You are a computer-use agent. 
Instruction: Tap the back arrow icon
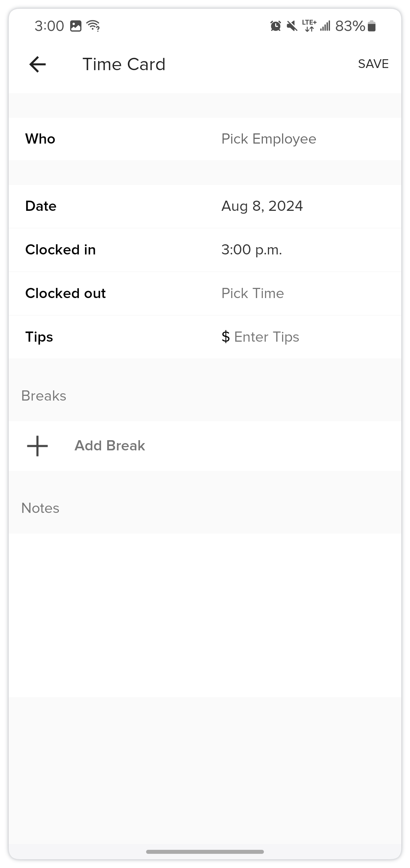37,64
